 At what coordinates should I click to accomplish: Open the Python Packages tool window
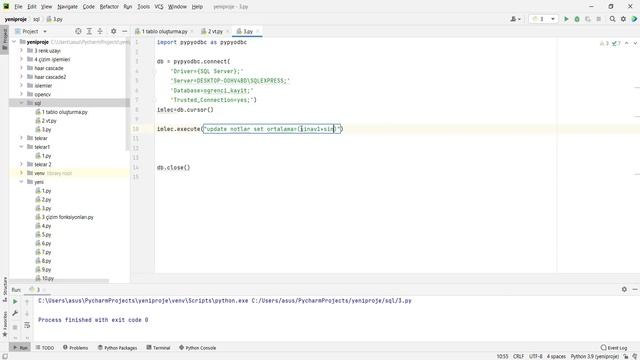(118, 348)
